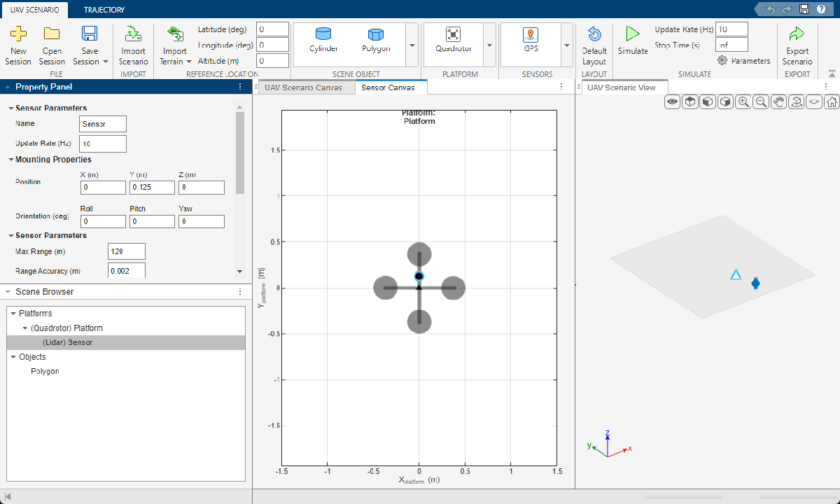Collapse the Objects tree node
The height and width of the screenshot is (504, 840).
[13, 357]
